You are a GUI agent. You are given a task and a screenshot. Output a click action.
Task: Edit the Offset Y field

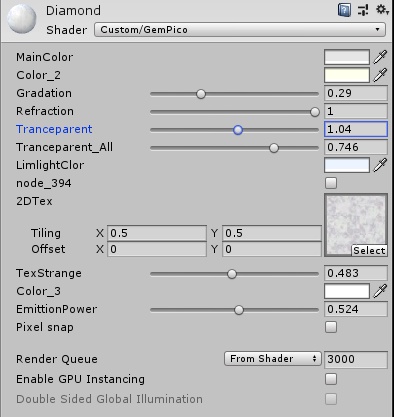[272, 249]
